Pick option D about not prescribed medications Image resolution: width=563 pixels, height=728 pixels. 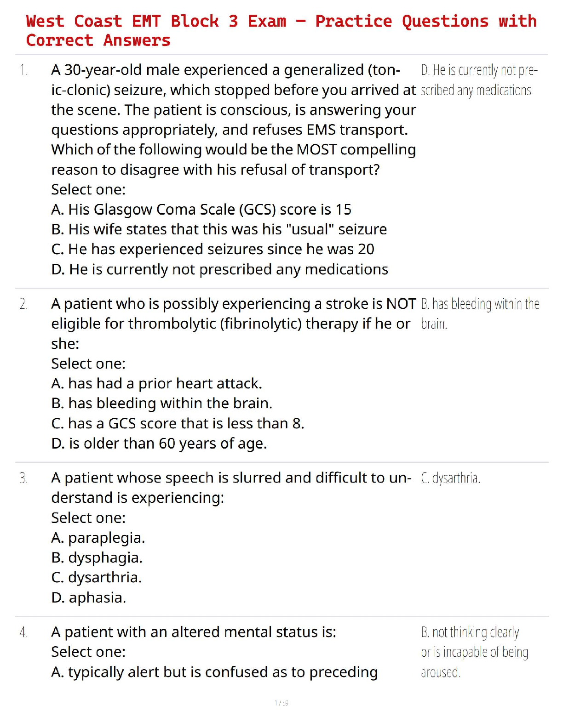click(x=219, y=269)
